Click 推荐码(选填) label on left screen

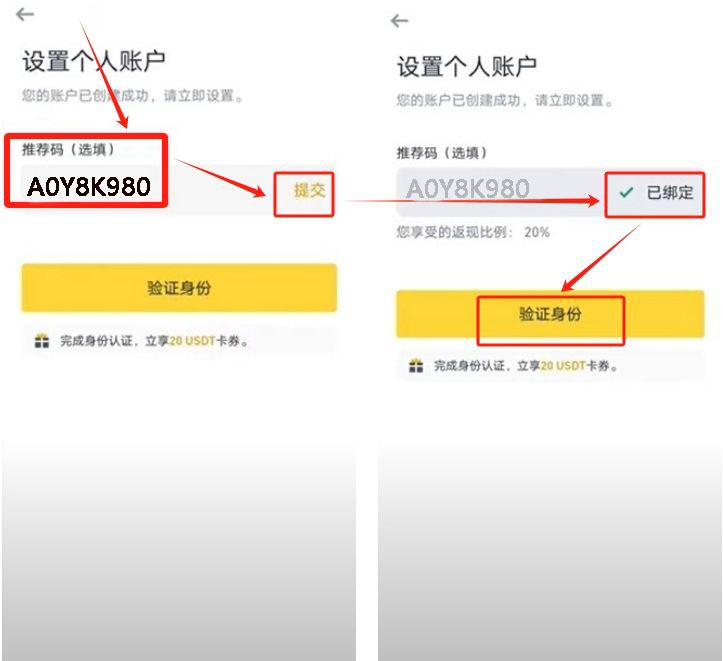[x=68, y=149]
